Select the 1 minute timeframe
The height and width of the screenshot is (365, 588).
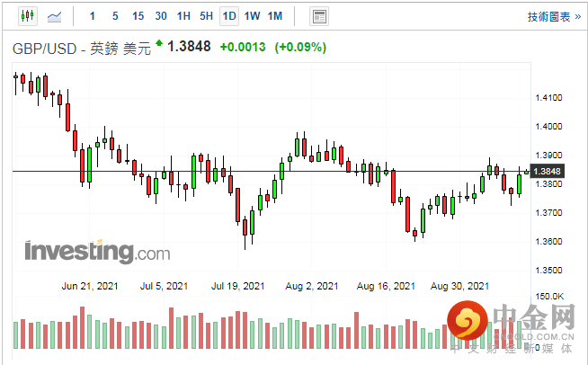[x=93, y=16]
